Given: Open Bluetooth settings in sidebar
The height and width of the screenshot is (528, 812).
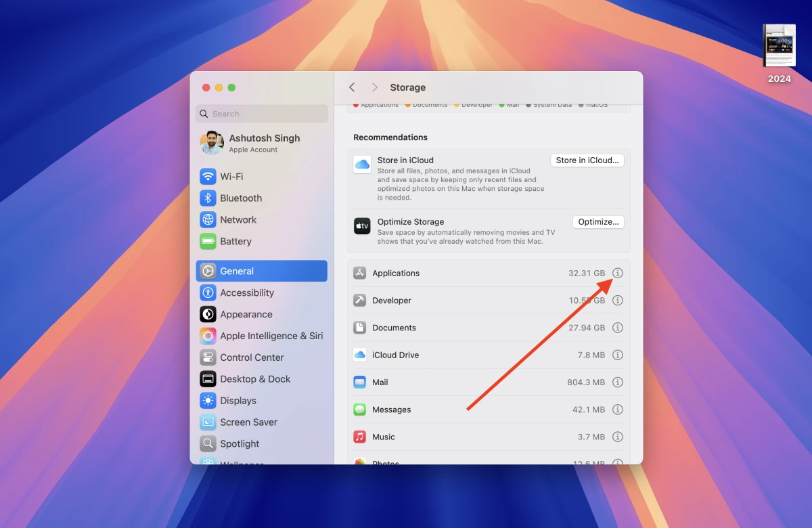Looking at the screenshot, I should [262, 198].
